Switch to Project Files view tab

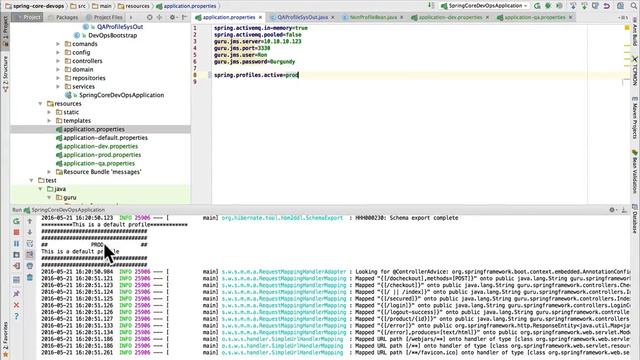pos(104,17)
